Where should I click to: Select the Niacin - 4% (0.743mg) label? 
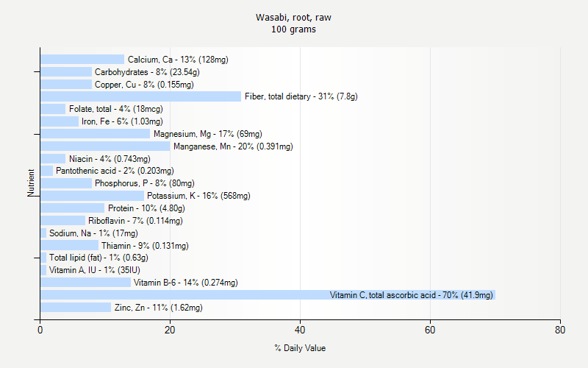click(x=110, y=158)
